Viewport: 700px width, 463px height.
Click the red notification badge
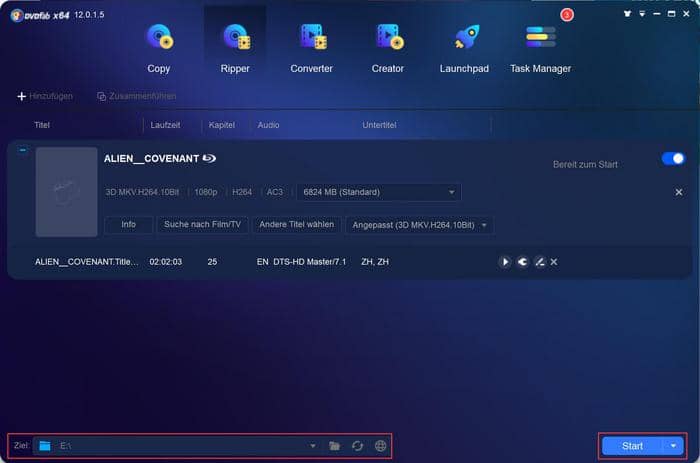tap(567, 15)
